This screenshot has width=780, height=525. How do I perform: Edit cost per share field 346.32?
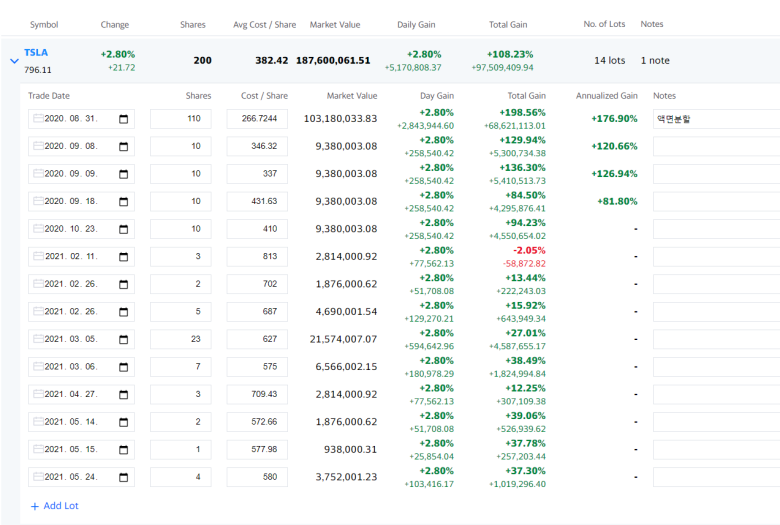pos(257,146)
